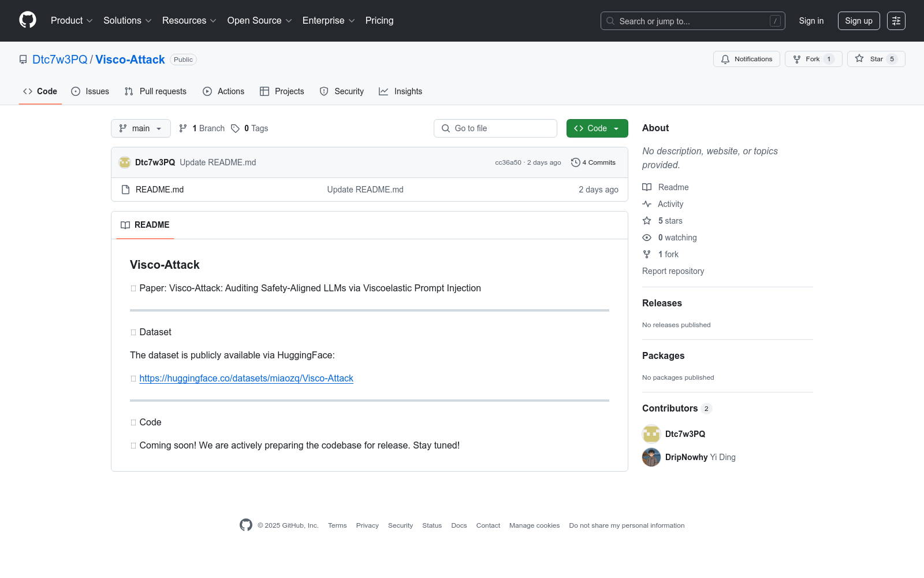Open the Pricing page
The height and width of the screenshot is (578, 924).
[379, 21]
